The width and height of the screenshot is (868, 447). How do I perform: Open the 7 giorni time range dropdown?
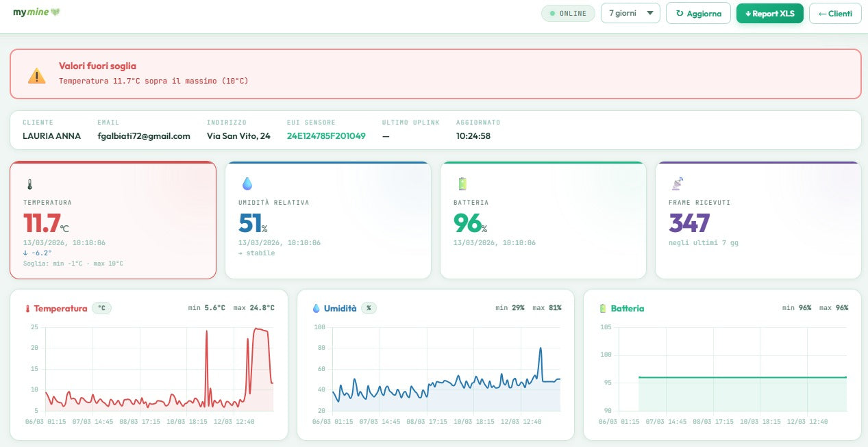(630, 13)
